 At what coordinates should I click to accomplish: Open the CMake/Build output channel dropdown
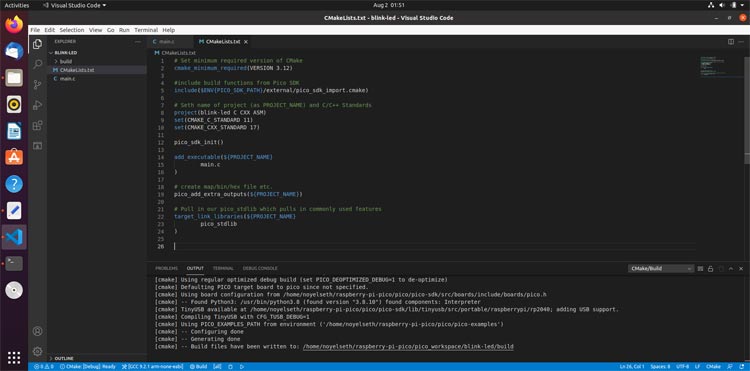click(661, 269)
